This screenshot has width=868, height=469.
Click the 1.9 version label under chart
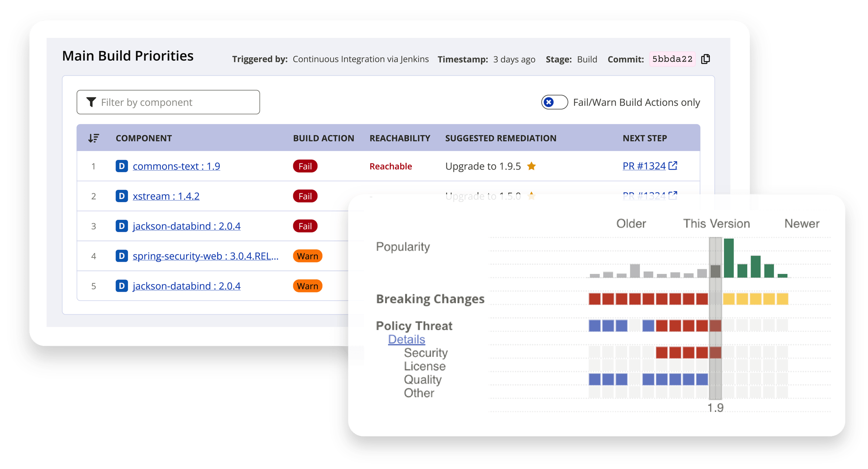(715, 408)
